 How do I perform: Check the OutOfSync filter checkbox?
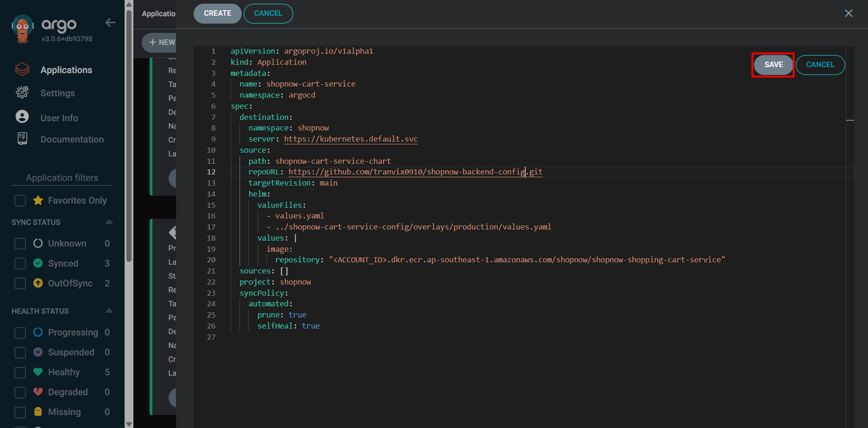(20, 284)
